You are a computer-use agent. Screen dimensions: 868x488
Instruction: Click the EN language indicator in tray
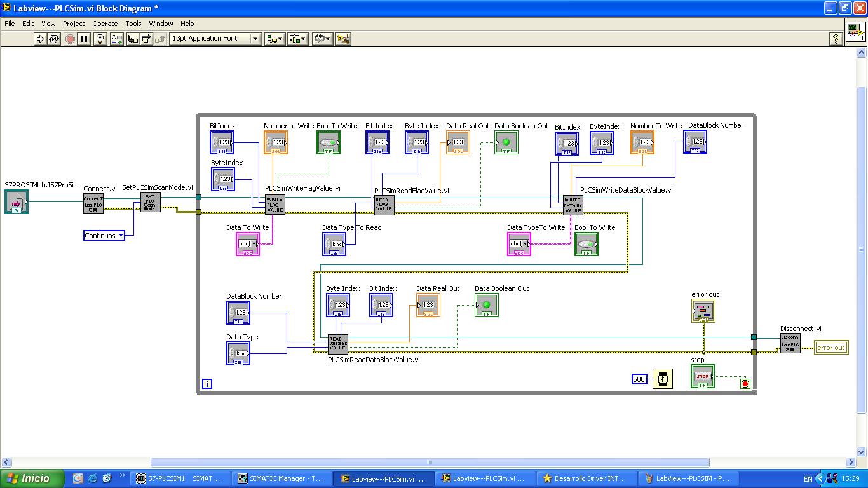(x=808, y=479)
